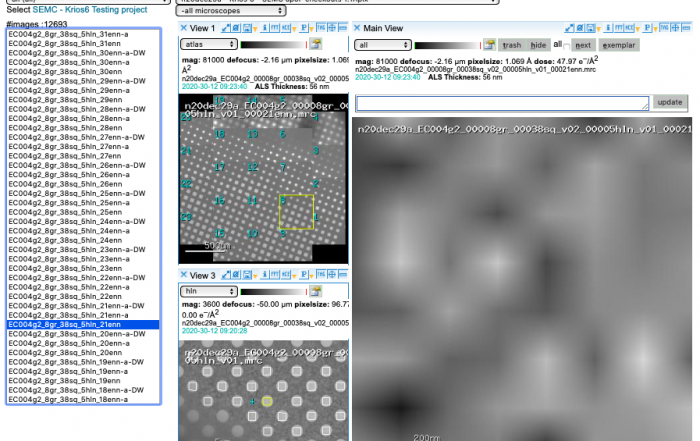Click the Main View ACE icon
The height and width of the screenshot is (441, 700).
pos(629,28)
